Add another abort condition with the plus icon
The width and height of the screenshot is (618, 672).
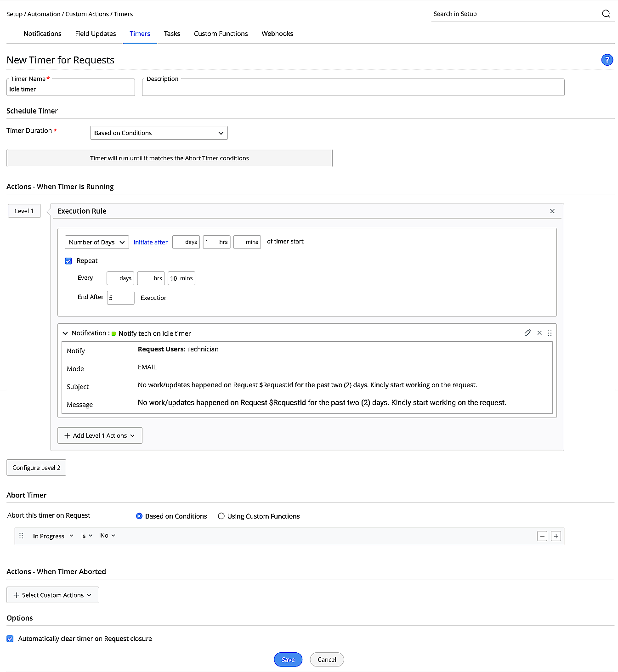556,536
